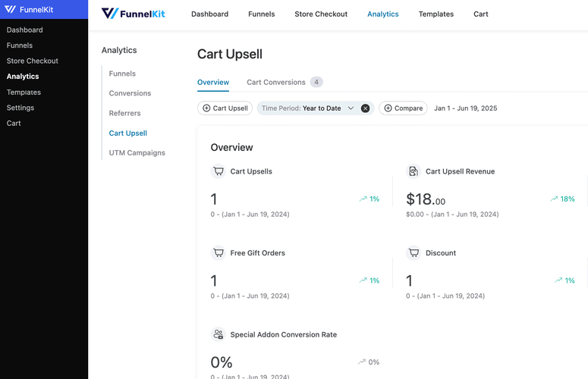
Task: Open Funnels in the Analytics submenu
Action: pyautogui.click(x=122, y=74)
